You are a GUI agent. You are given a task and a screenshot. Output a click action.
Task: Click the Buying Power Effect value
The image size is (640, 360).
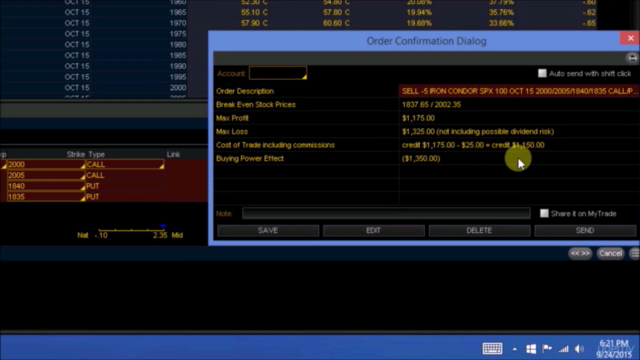pos(421,158)
